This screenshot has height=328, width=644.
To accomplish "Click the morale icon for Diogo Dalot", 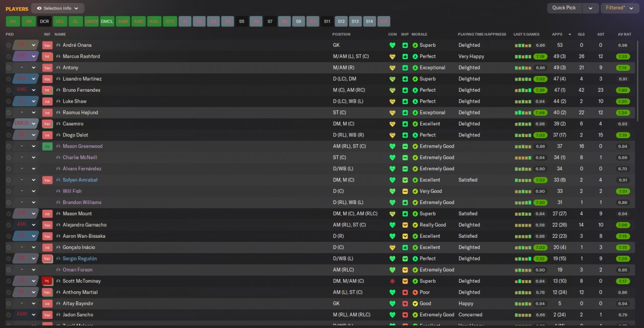I will pos(415,135).
